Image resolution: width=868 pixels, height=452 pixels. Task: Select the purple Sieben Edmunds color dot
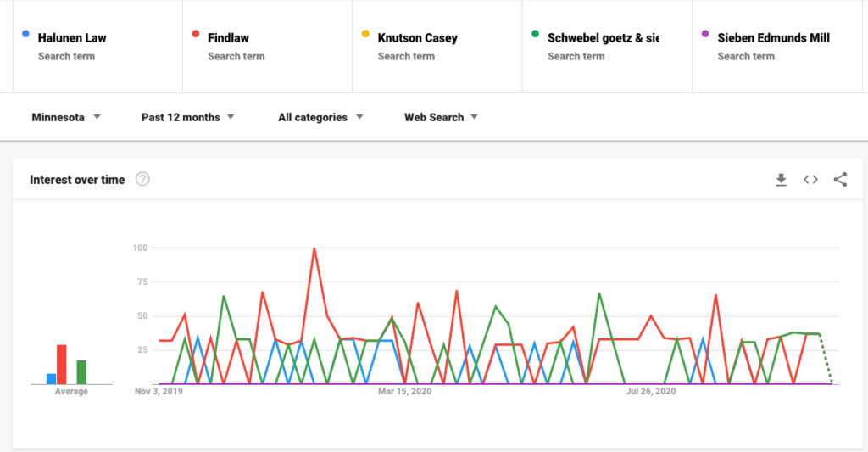pos(705,34)
